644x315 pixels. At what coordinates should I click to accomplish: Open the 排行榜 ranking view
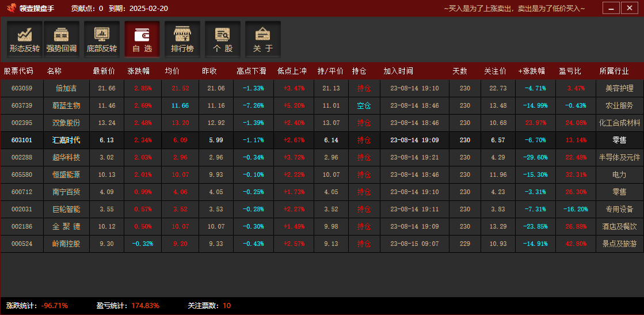pos(182,39)
